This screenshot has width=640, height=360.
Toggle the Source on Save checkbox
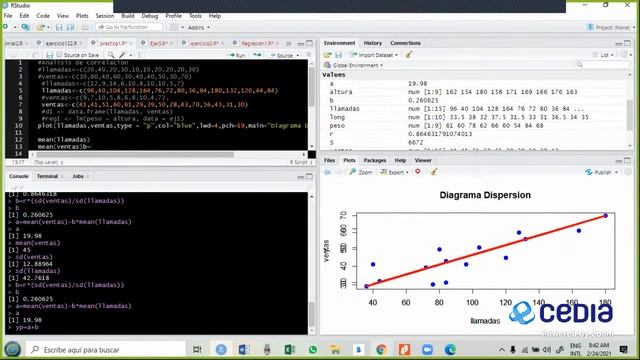point(60,55)
